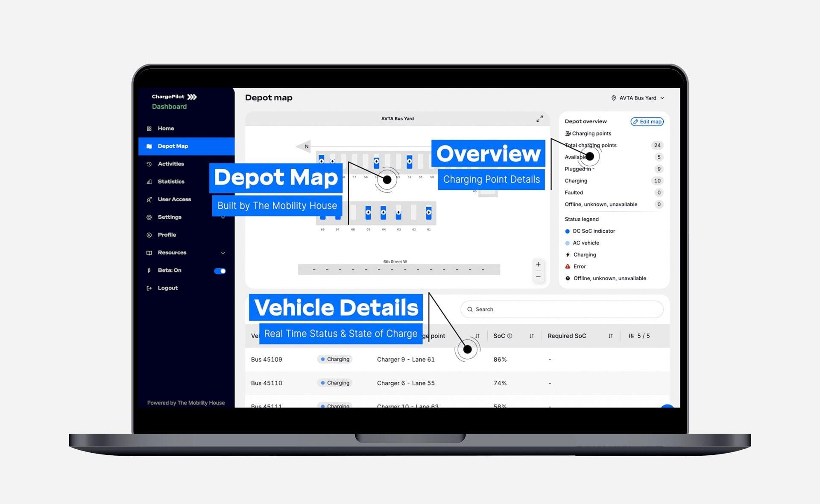This screenshot has height=504, width=820.
Task: Click the Charging count 10
Action: click(x=657, y=181)
